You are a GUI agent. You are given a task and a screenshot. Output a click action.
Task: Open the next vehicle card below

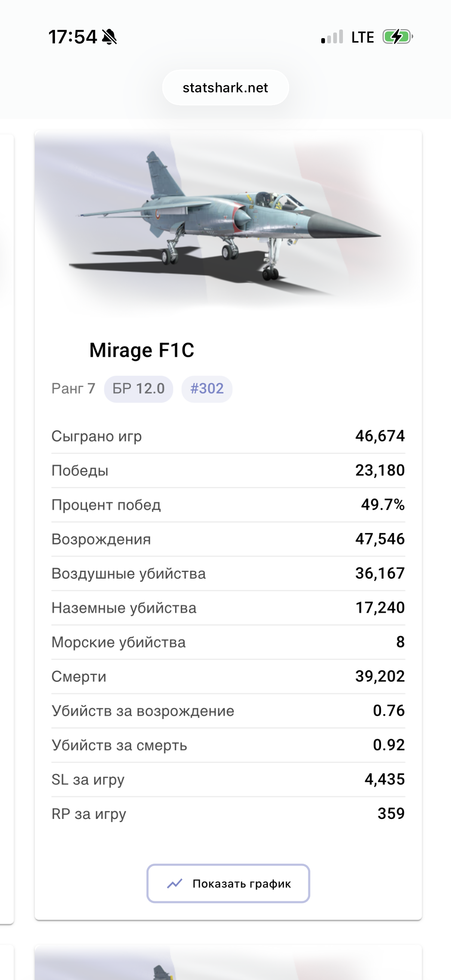228,962
